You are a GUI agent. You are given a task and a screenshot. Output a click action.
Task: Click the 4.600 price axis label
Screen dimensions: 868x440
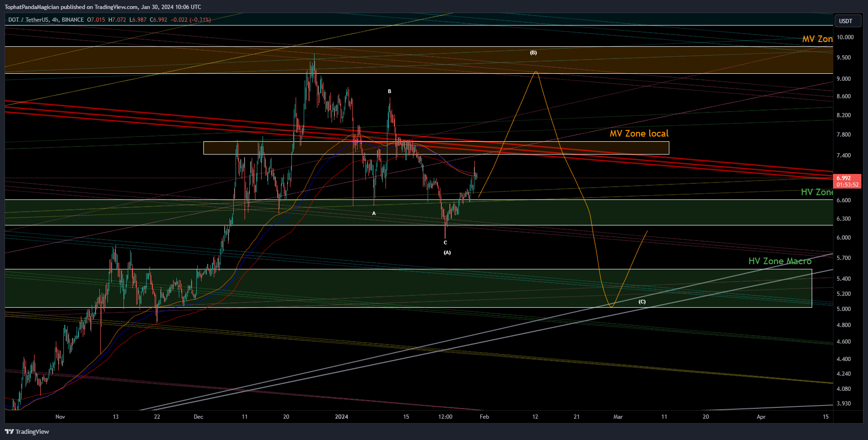(x=843, y=342)
